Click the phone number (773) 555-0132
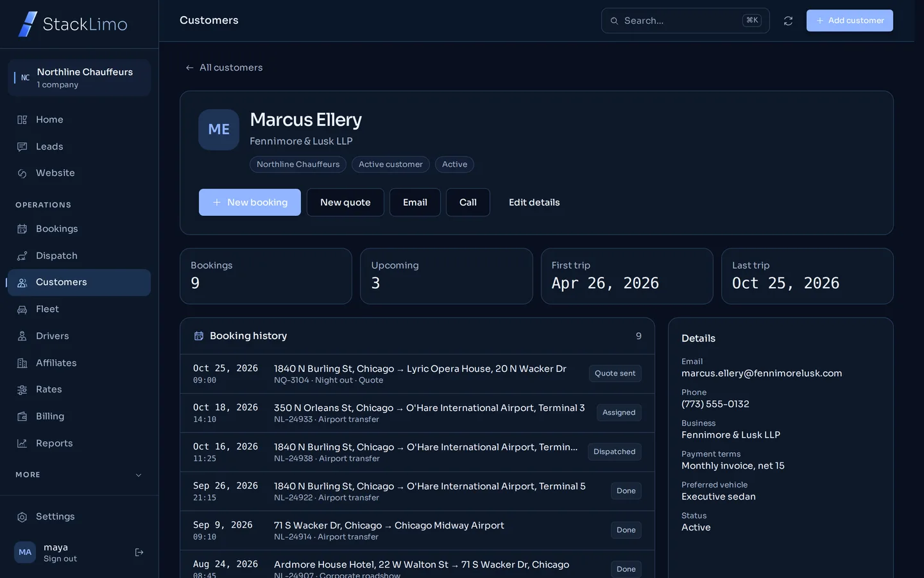This screenshot has width=924, height=578. click(x=715, y=405)
